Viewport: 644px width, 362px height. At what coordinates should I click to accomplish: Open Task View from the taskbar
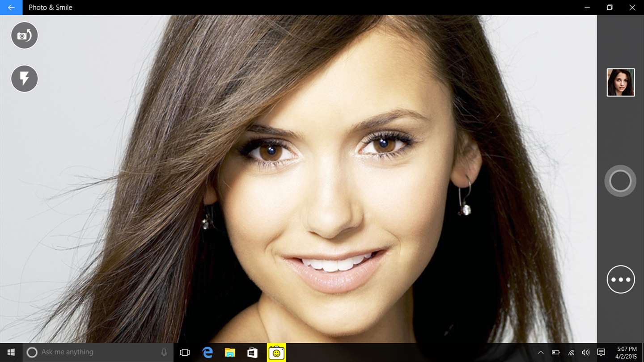click(185, 353)
